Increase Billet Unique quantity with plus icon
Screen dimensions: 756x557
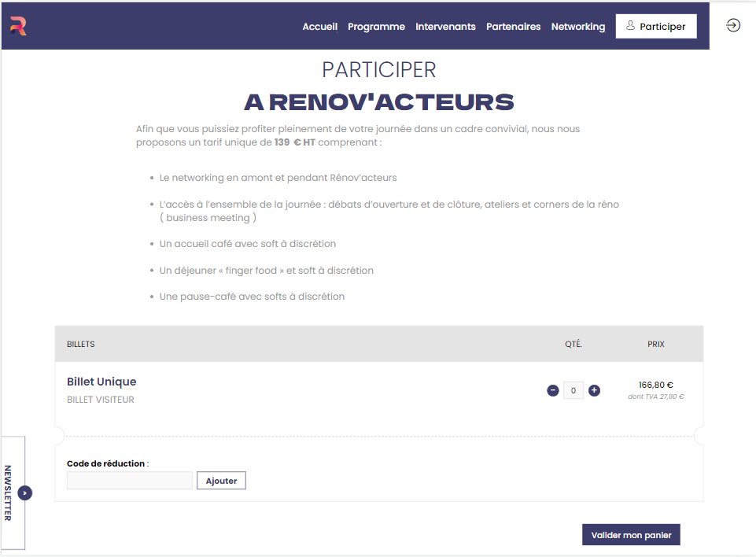click(x=594, y=390)
